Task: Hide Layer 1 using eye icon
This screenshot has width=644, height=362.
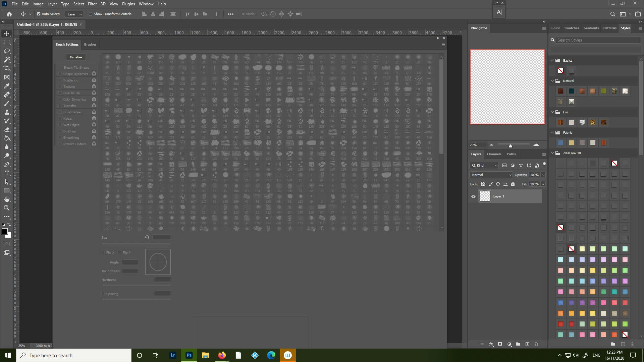Action: pyautogui.click(x=473, y=196)
